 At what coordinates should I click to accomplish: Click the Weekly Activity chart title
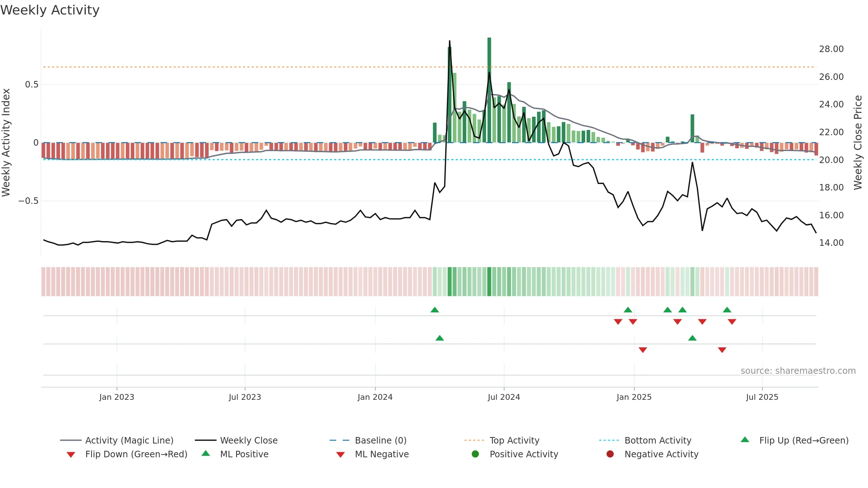[50, 10]
